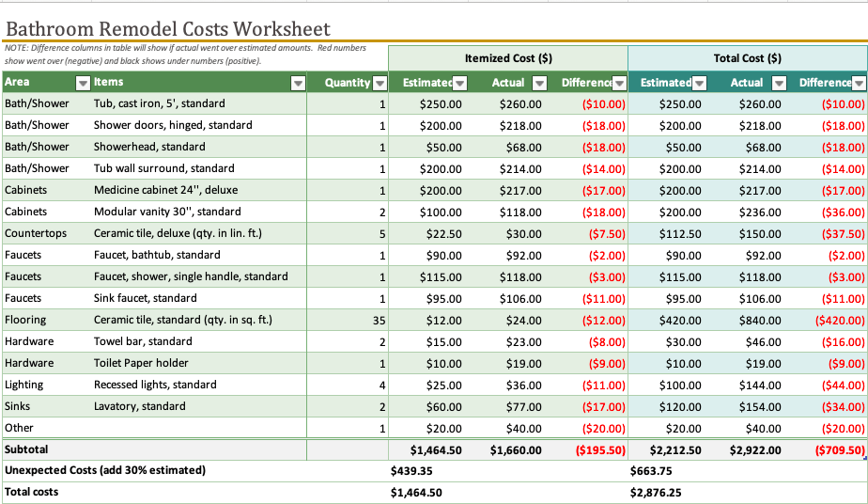Image resolution: width=868 pixels, height=504 pixels.
Task: Select the Bathroom Remodel Costs Worksheet title
Action: 168,29
